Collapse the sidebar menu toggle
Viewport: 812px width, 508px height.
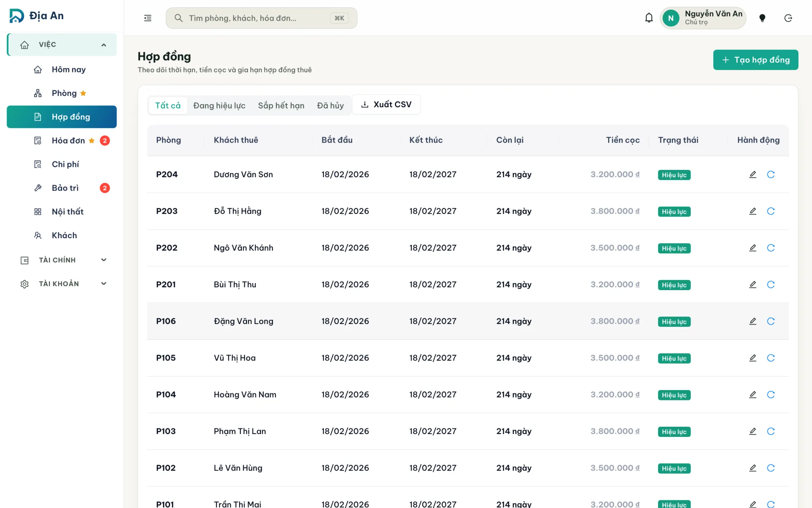[x=148, y=18]
